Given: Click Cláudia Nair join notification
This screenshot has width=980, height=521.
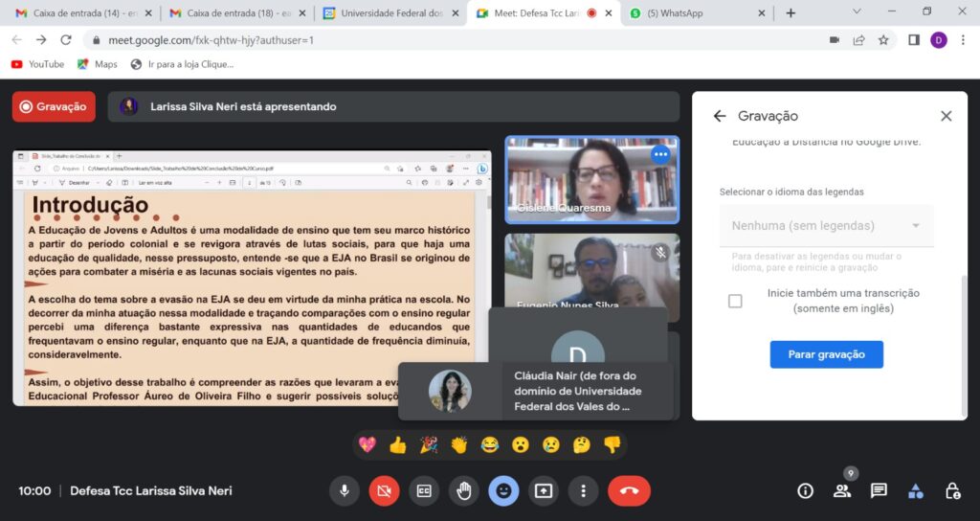Looking at the screenshot, I should click(536, 391).
